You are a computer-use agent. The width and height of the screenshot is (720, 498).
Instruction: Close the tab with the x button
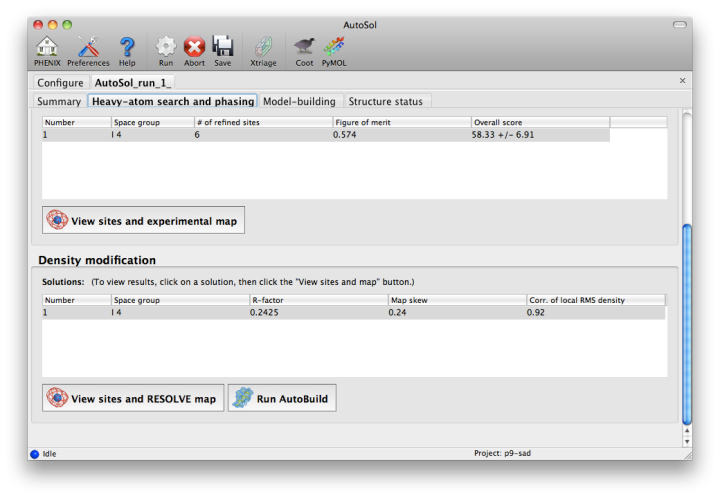point(682,81)
